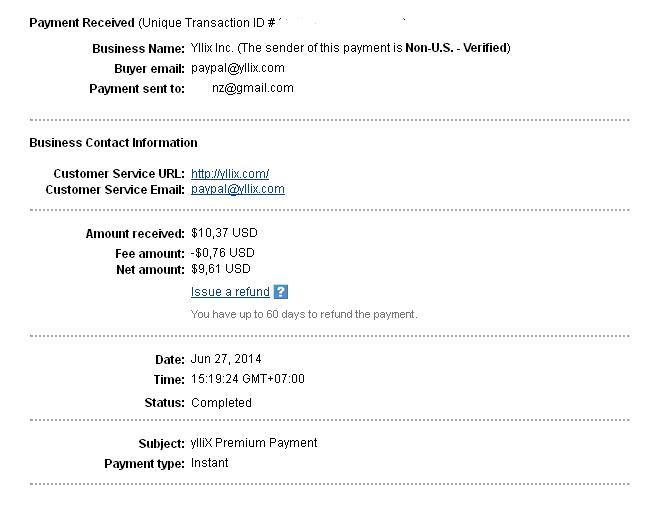
Task: Select the Yllix Inc. business name text
Action: click(x=212, y=48)
